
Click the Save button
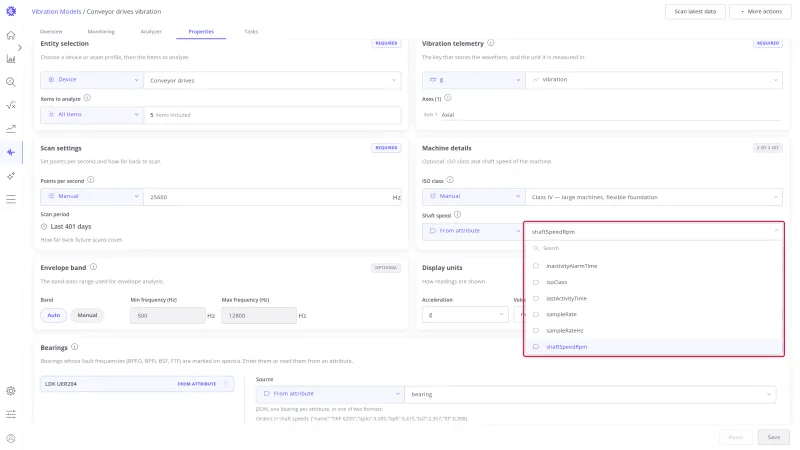pyautogui.click(x=773, y=437)
